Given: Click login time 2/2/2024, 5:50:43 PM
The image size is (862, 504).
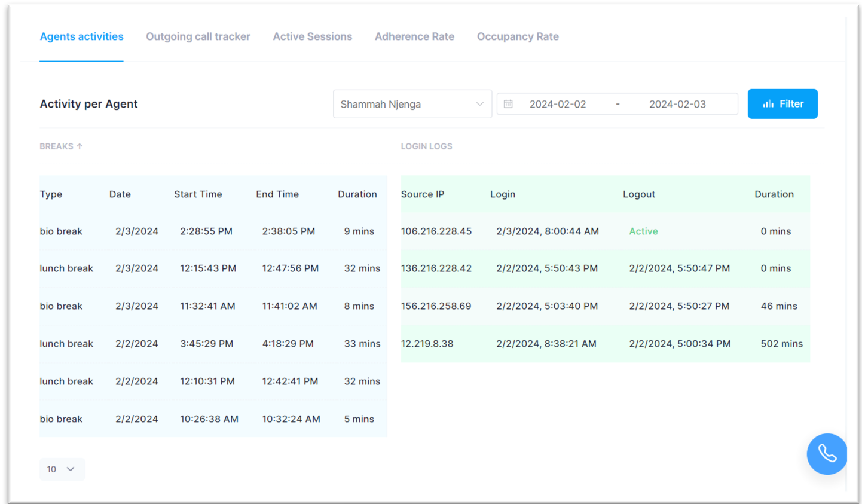Looking at the screenshot, I should (547, 268).
